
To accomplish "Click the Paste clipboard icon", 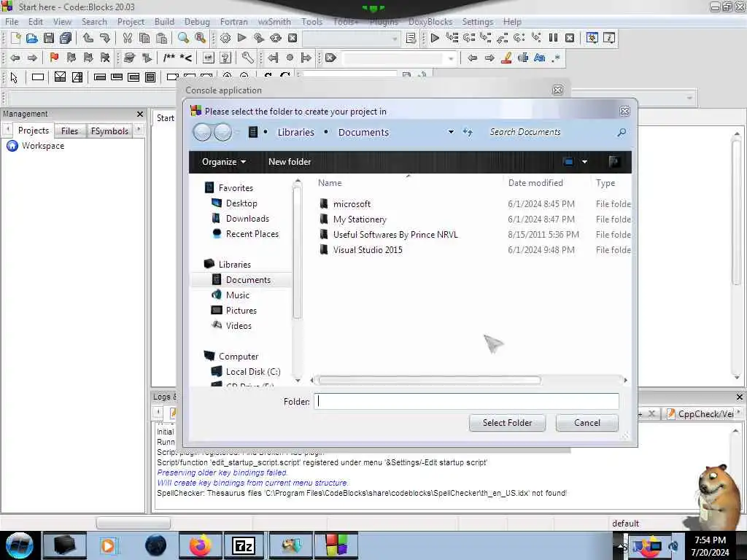I will pyautogui.click(x=161, y=38).
